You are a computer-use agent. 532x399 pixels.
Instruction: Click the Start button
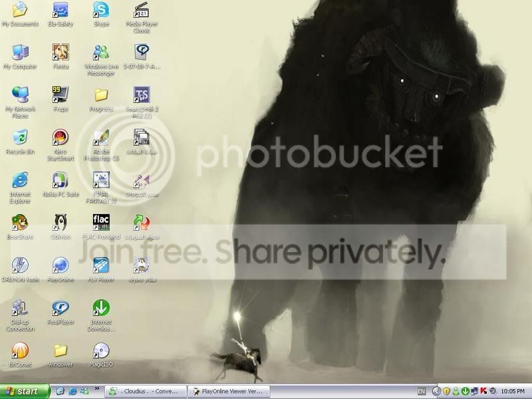25,391
